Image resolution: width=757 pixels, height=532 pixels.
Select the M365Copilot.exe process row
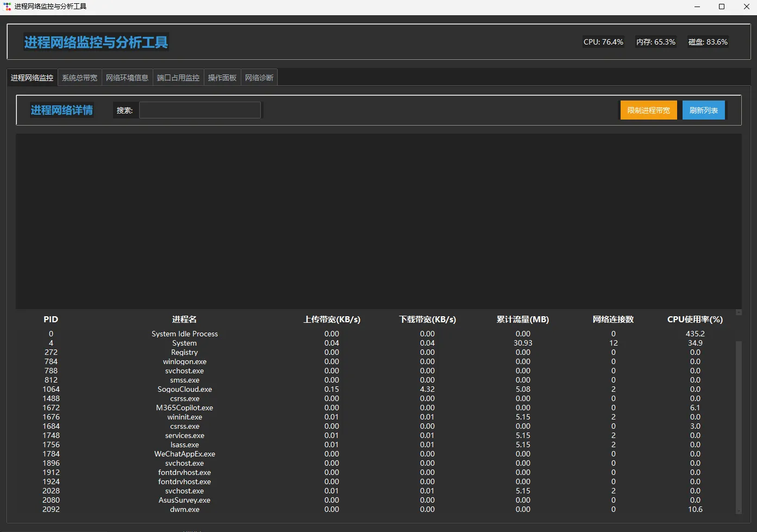[376, 408]
